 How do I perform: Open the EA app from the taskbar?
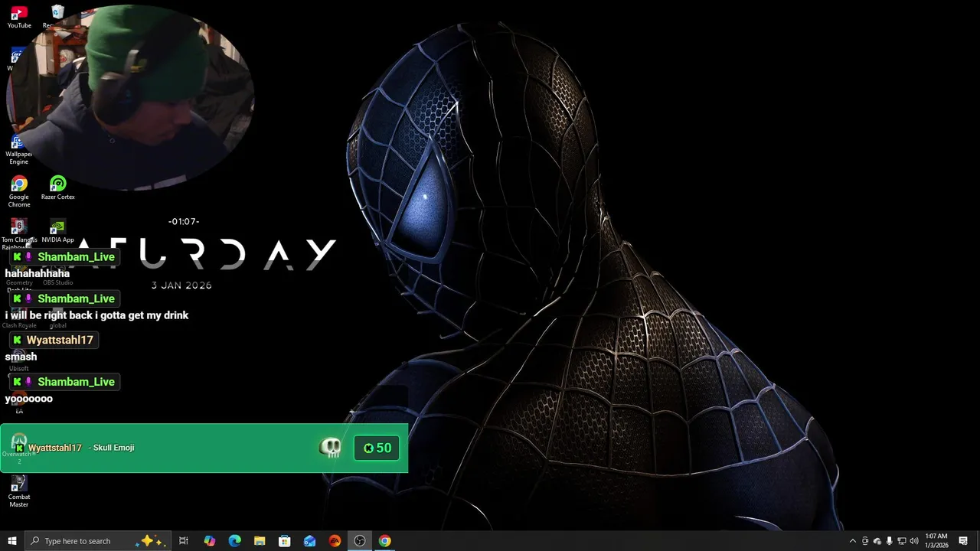click(x=335, y=541)
